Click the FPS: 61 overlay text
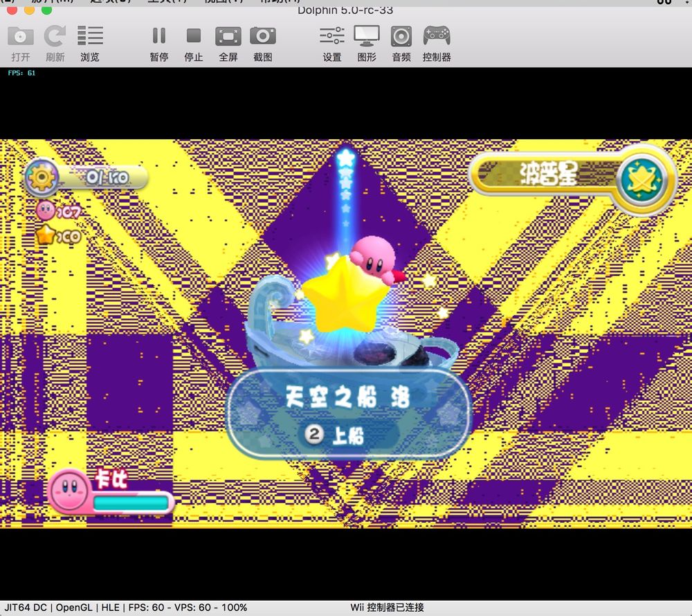Image resolution: width=692 pixels, height=616 pixels. pos(21,73)
